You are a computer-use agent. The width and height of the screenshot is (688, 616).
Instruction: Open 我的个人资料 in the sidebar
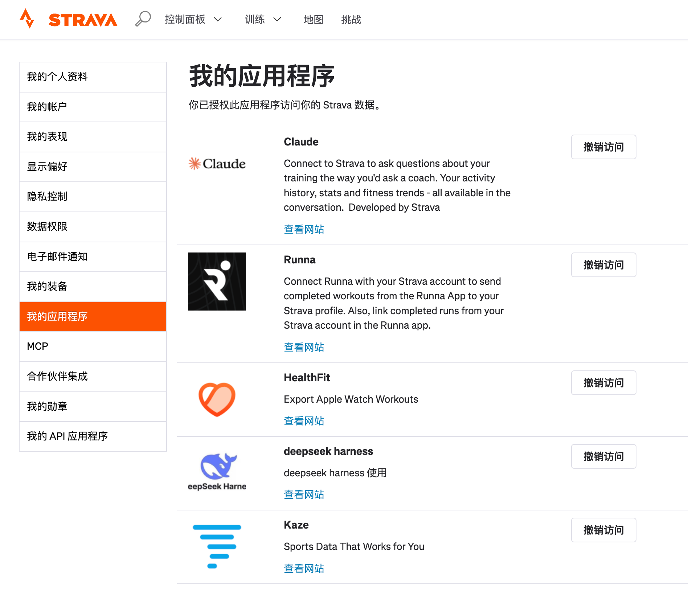(x=93, y=77)
